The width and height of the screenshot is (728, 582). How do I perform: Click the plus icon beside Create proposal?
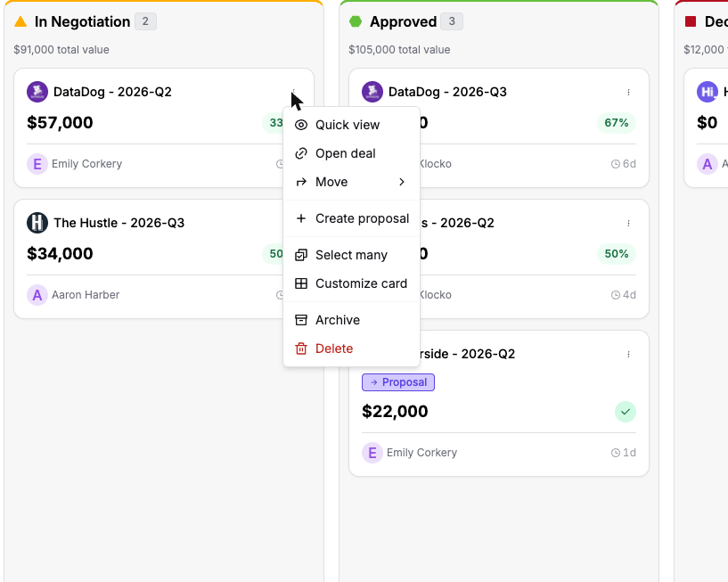pos(301,218)
